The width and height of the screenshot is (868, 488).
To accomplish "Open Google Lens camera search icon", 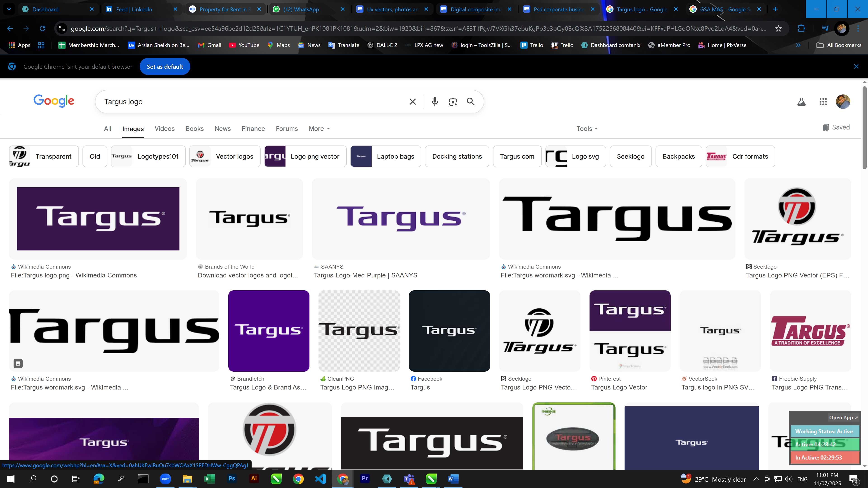I will point(453,102).
